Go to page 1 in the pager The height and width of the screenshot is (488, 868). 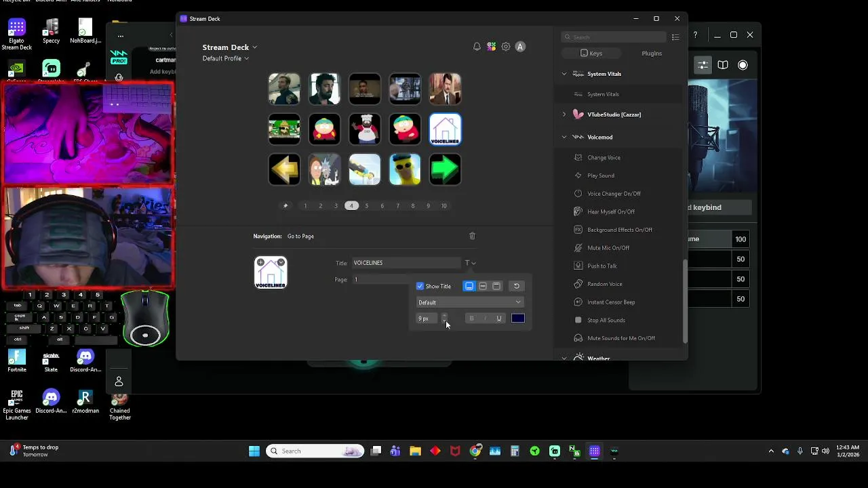click(305, 206)
